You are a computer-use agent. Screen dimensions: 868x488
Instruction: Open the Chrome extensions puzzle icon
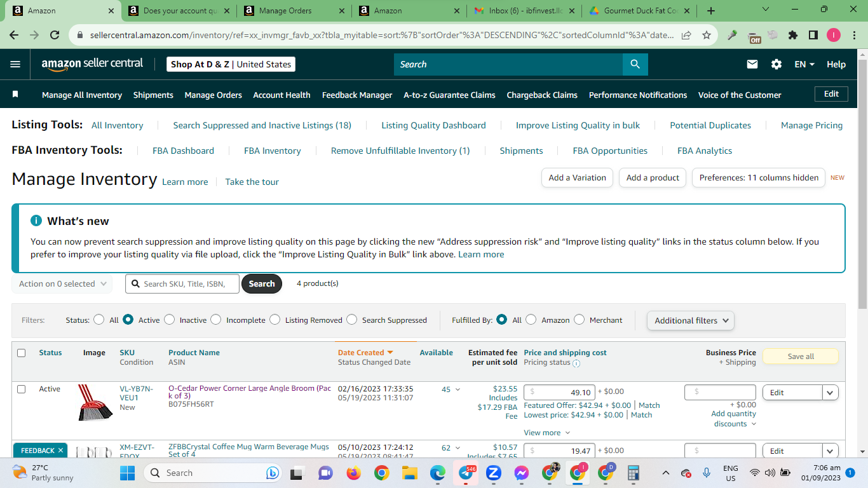tap(792, 36)
